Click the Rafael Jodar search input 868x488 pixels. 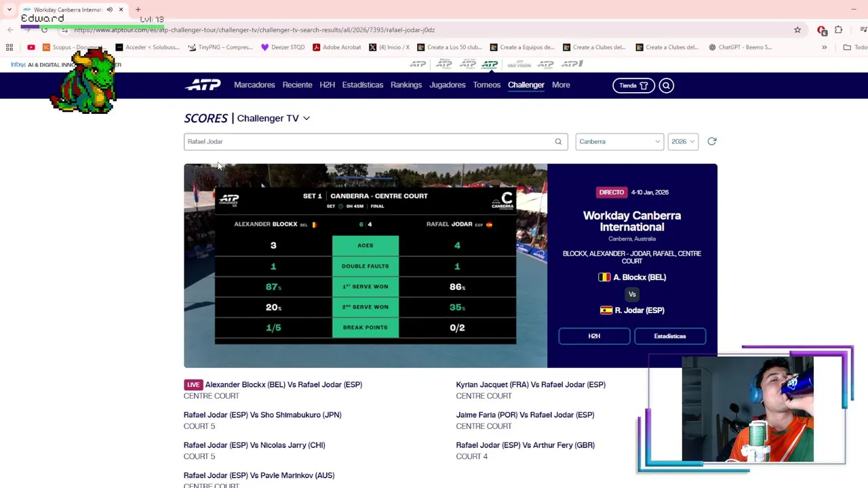click(x=375, y=142)
